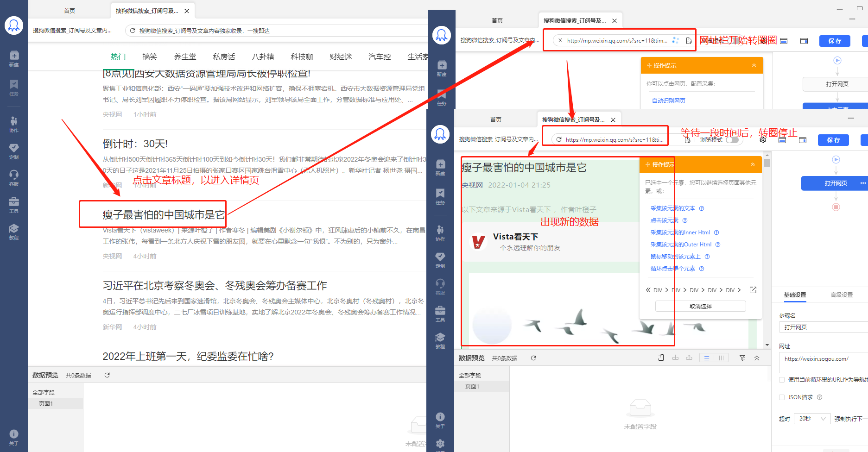Refresh data preview in the left window
The width and height of the screenshot is (868, 452).
[107, 375]
